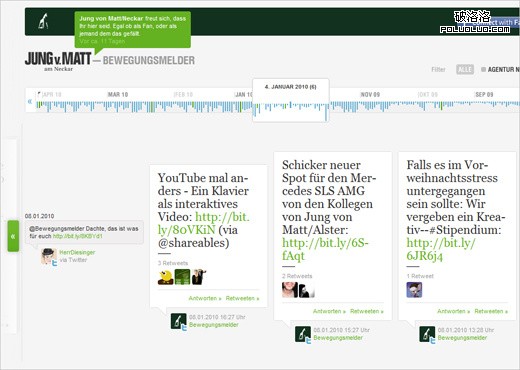Open the bit.ly/6JR6j4 link in the Stipendium tweet
Image resolution: width=520 pixels, height=370 pixels.
pos(441,249)
